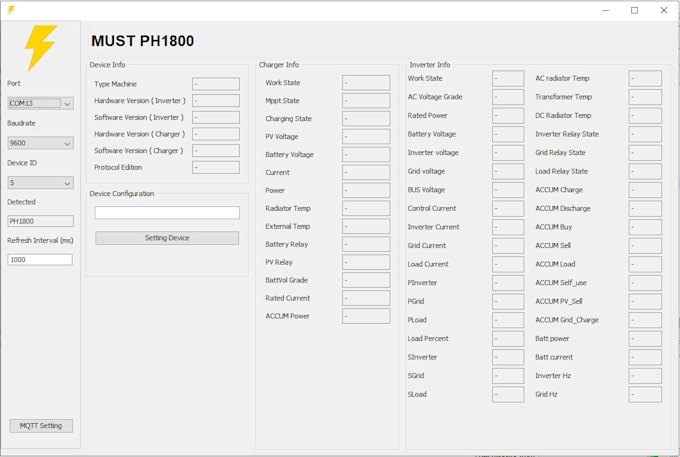Select the ACCUM Power value field

pos(366,316)
